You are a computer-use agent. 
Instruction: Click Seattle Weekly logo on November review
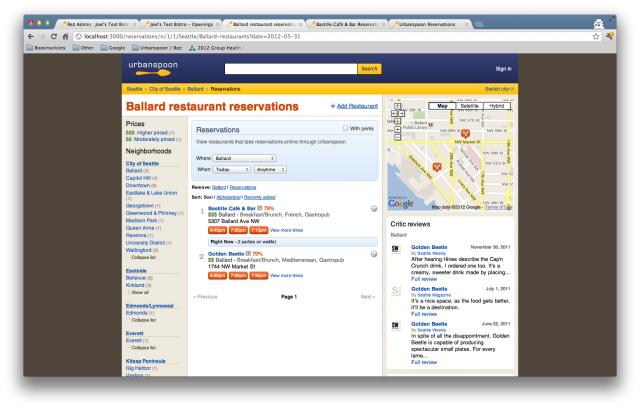click(395, 249)
